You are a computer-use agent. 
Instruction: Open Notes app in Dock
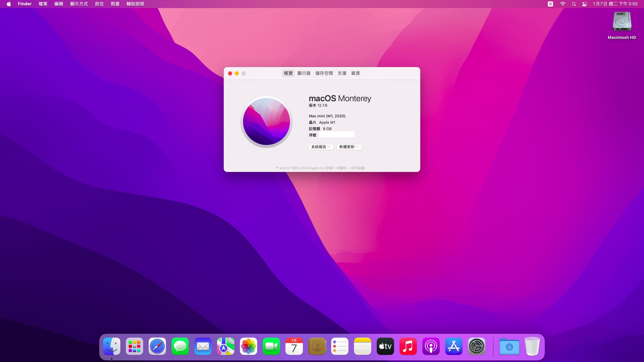pyautogui.click(x=363, y=346)
